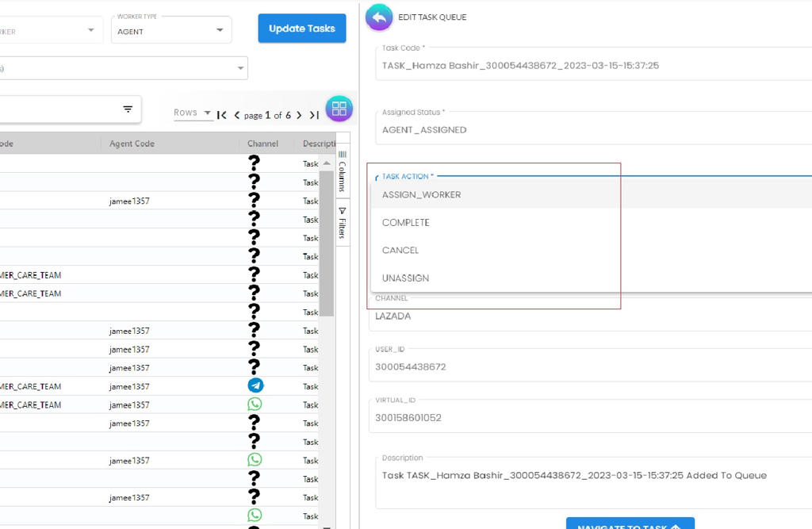812x529 pixels.
Task: Click the back arrow beside Edit Task Queue
Action: click(379, 17)
